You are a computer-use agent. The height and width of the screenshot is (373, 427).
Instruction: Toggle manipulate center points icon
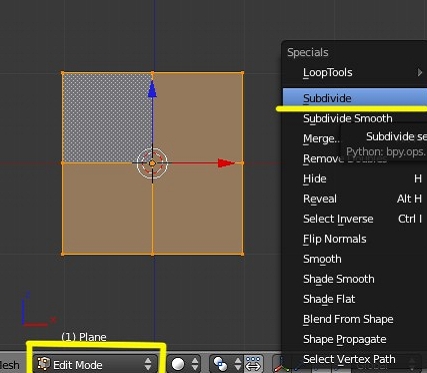point(253,364)
